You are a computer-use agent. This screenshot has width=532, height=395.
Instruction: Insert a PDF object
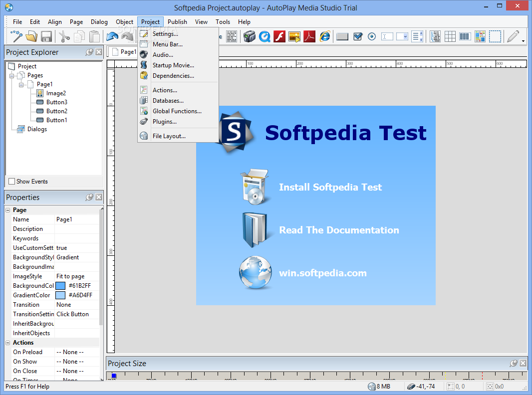pos(309,36)
